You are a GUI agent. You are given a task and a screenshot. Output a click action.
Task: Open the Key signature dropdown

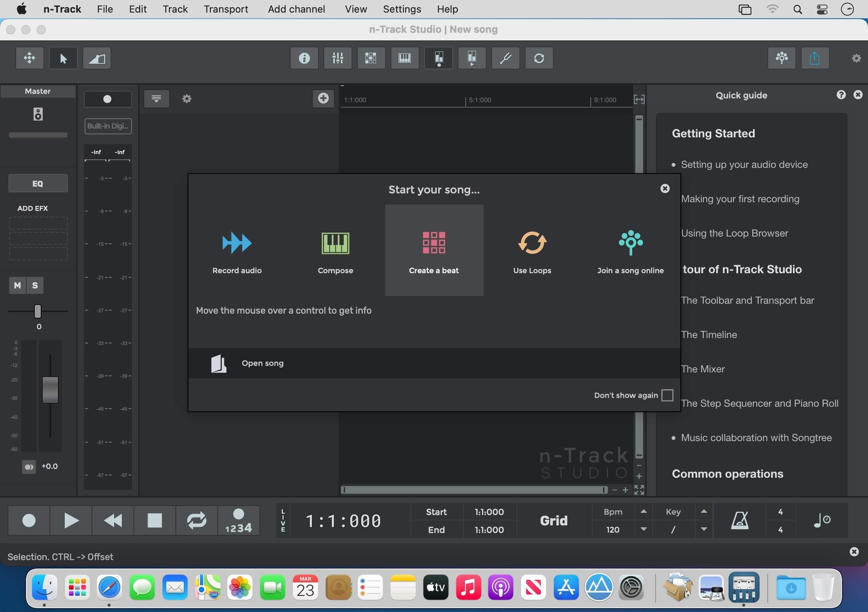(x=704, y=528)
